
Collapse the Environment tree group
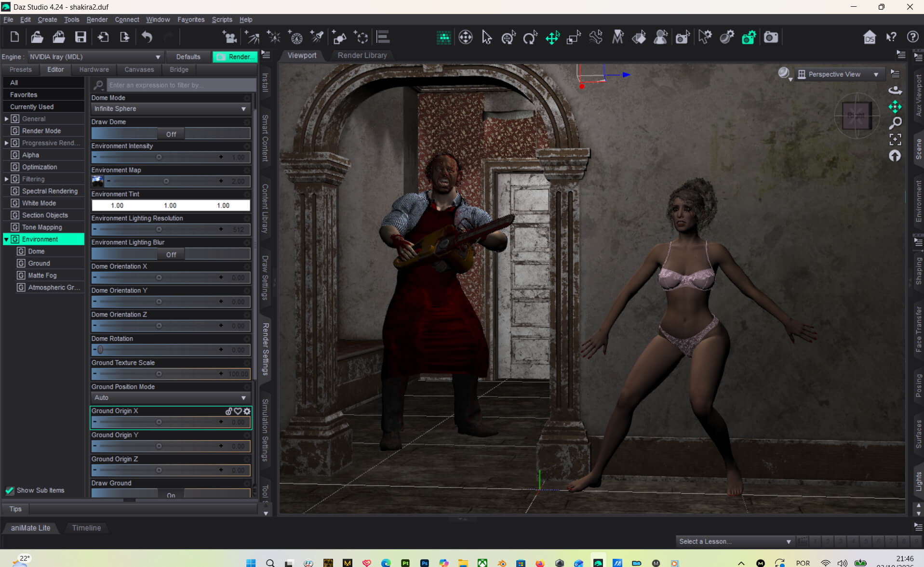(6, 239)
